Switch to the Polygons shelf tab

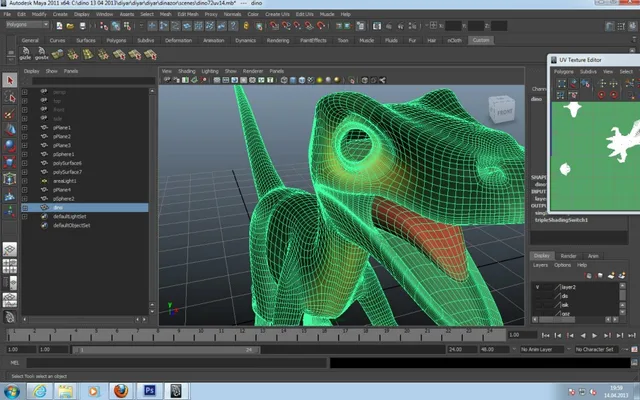pyautogui.click(x=116, y=40)
